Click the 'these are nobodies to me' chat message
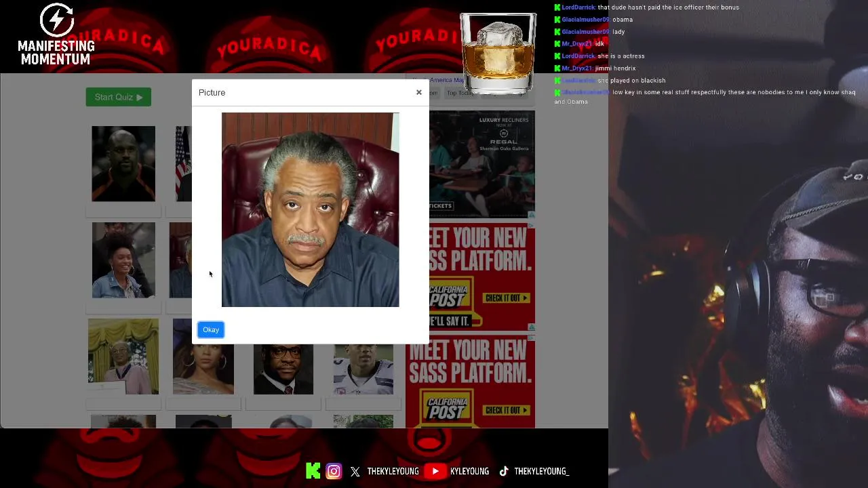Image resolution: width=868 pixels, height=488 pixels. (705, 97)
